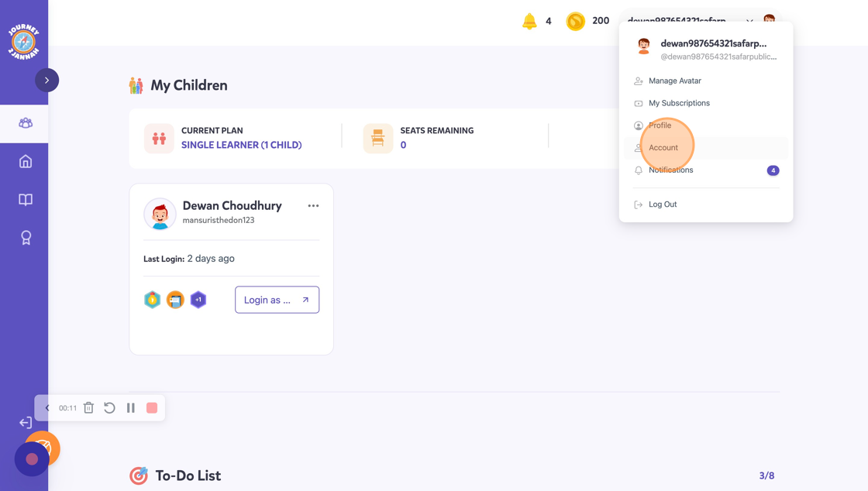Restart recording with the circular arrow

click(x=109, y=408)
